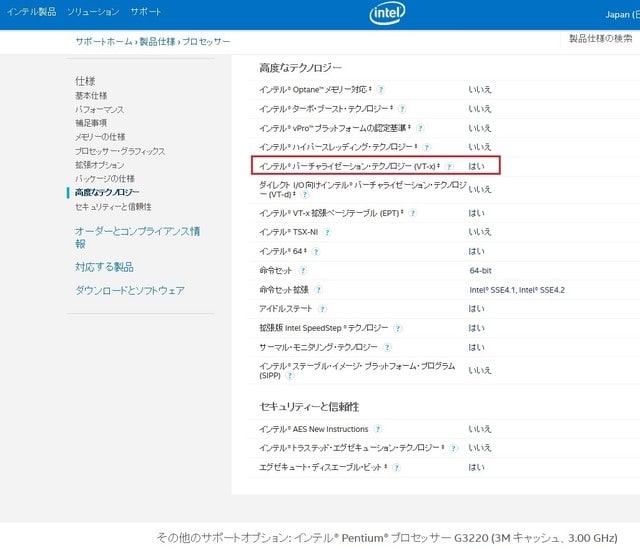This screenshot has height=548, width=640.
Task: Go to サポートホーム breadcrumb link
Action: [104, 42]
